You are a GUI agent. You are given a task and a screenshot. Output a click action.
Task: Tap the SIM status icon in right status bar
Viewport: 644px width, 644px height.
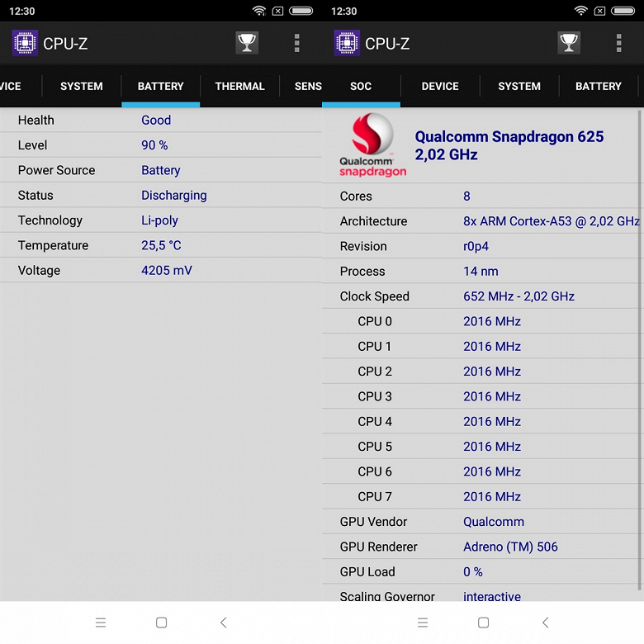click(600, 11)
